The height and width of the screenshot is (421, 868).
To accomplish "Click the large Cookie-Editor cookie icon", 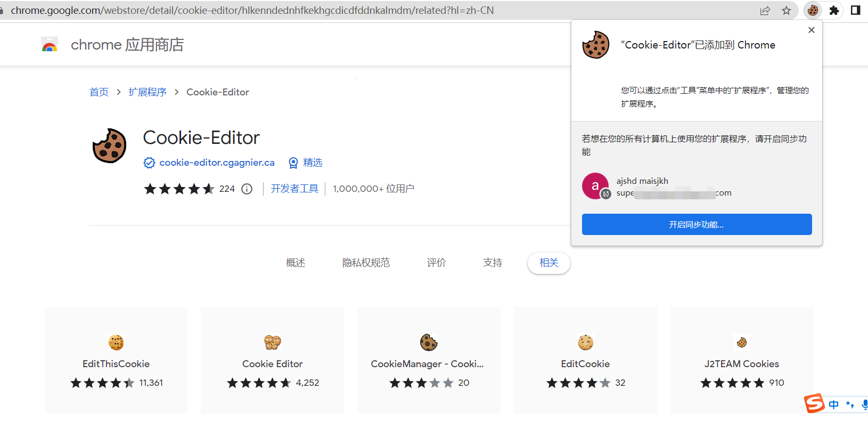I will [x=109, y=145].
